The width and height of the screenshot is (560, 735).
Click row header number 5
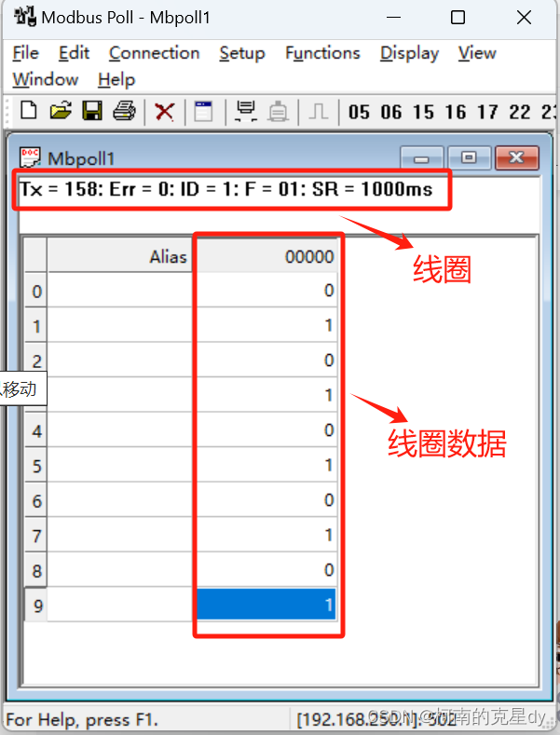point(36,466)
